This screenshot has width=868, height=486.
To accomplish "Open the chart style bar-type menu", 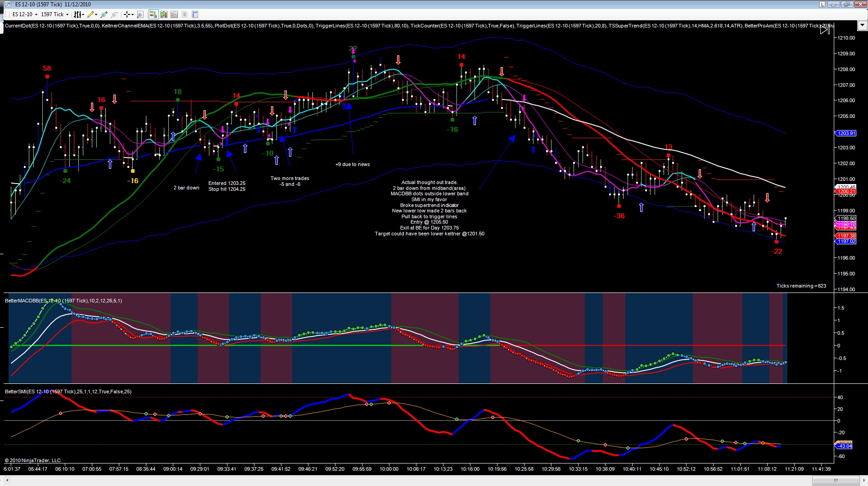I will (x=79, y=14).
